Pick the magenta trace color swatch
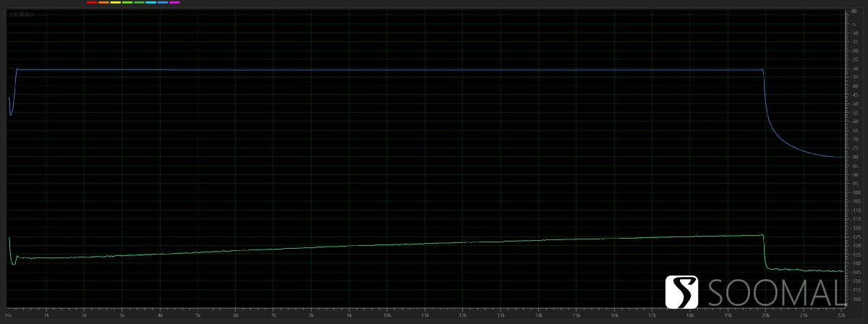 (x=174, y=3)
